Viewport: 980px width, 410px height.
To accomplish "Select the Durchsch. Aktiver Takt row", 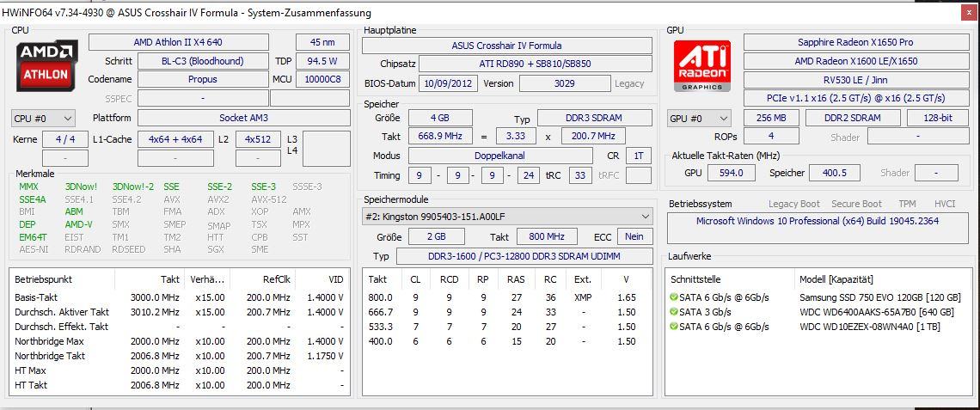I will [x=180, y=312].
